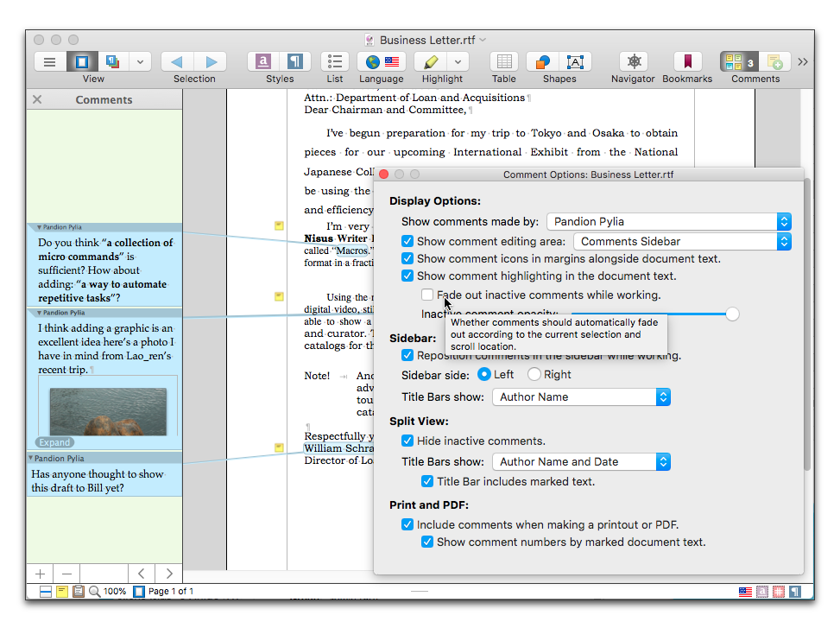
Task: Open the Navigator ship wheel
Action: pyautogui.click(x=634, y=62)
